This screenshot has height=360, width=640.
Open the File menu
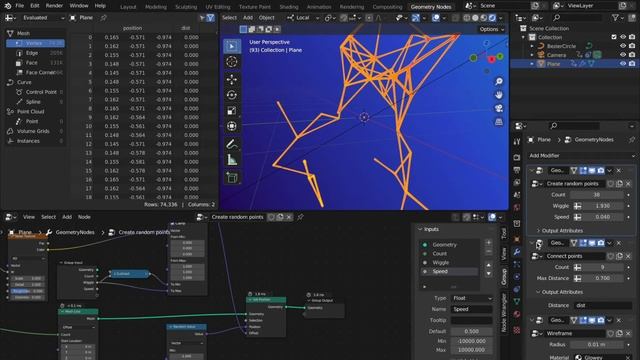click(x=19, y=6)
